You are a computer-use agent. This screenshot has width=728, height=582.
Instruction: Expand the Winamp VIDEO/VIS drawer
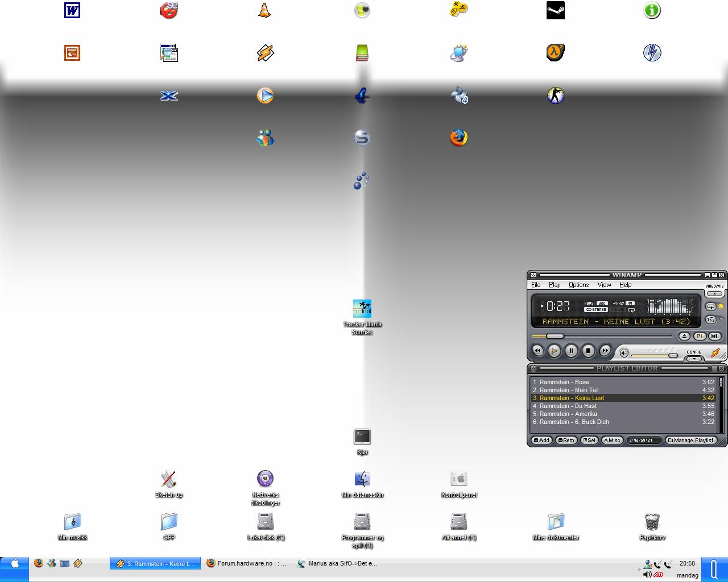713,294
